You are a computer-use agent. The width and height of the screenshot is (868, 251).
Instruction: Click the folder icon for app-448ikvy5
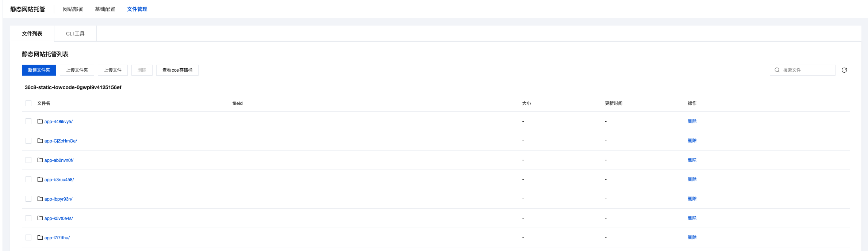(x=40, y=121)
